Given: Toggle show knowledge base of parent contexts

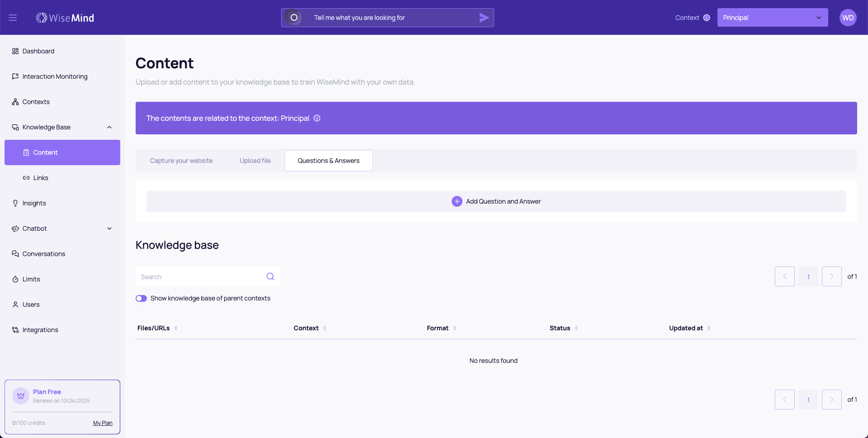Looking at the screenshot, I should (141, 298).
